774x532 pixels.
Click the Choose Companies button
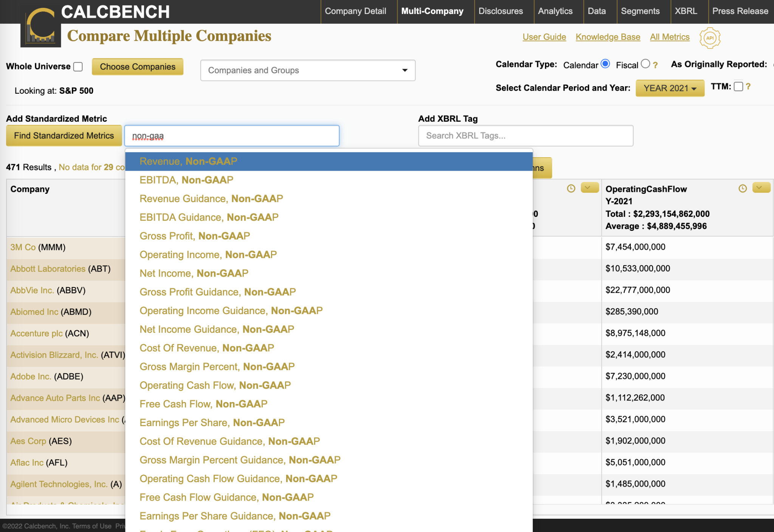tap(138, 67)
